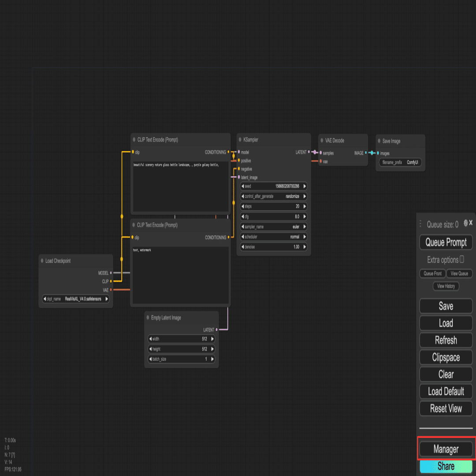Clear the workflow with Clear button

pos(446,374)
